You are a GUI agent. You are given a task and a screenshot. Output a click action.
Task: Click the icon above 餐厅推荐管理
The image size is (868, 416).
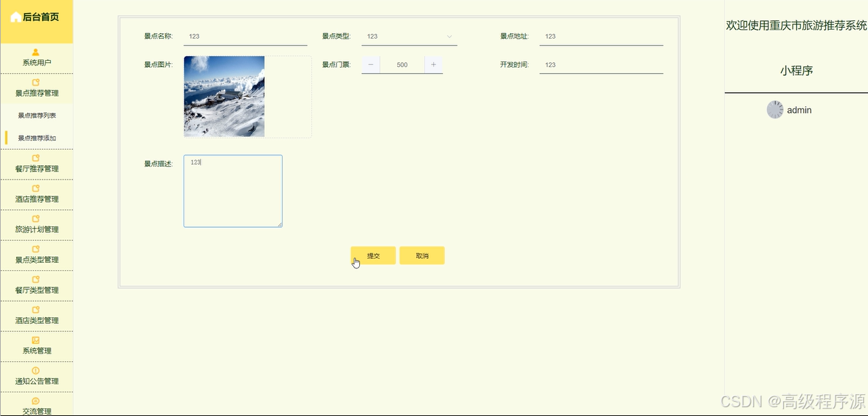click(x=36, y=158)
